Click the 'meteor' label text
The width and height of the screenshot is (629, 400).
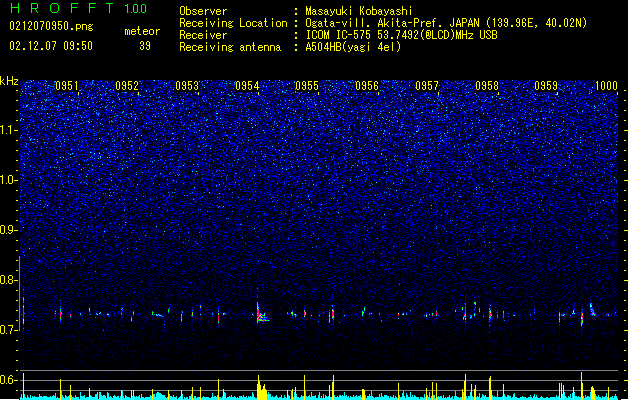pyautogui.click(x=142, y=31)
